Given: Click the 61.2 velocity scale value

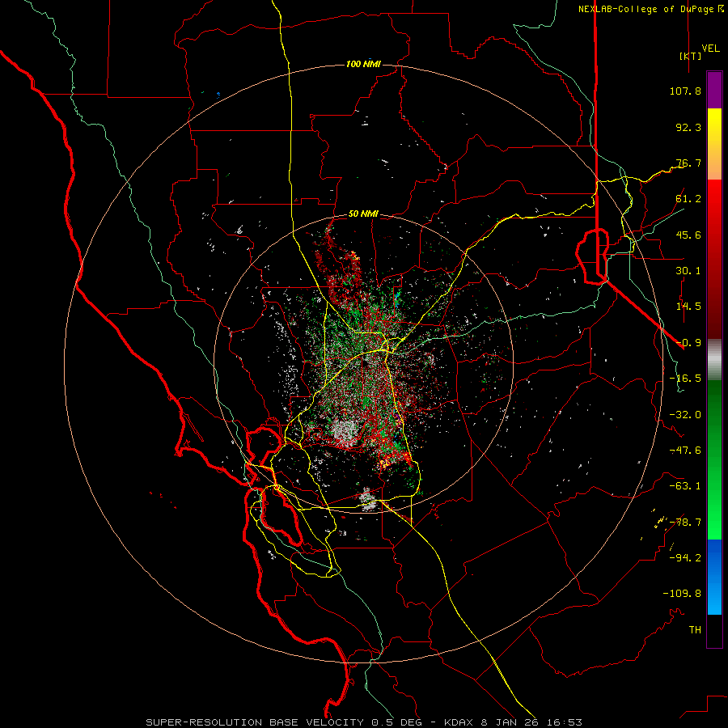Looking at the screenshot, I should coord(688,199).
